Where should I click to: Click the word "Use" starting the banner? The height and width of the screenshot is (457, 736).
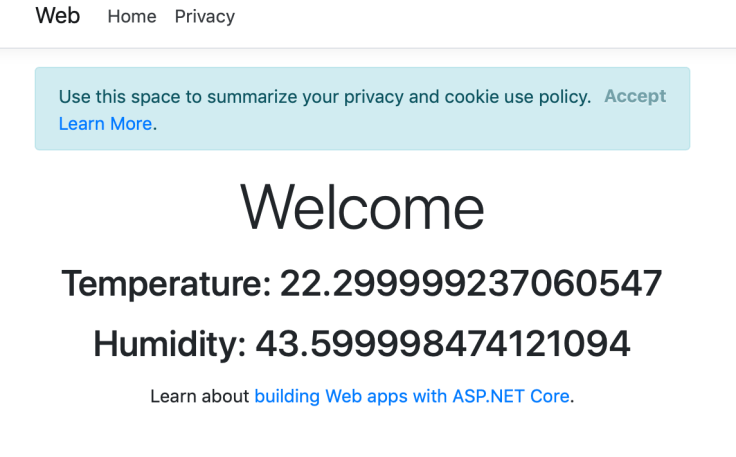[x=75, y=97]
